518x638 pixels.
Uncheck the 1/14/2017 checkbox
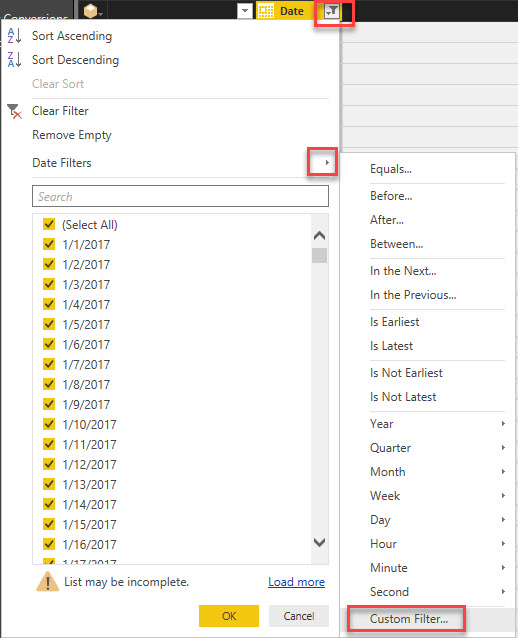pos(49,504)
